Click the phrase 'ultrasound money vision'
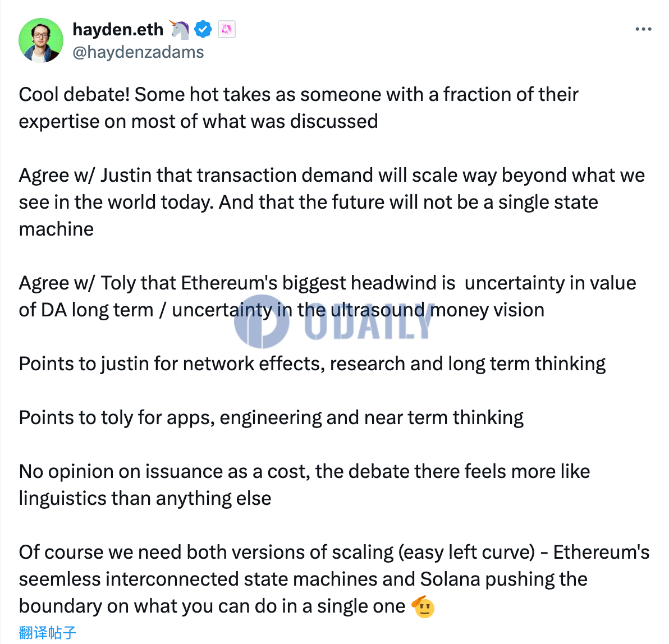Screen dimensions: 669x644 coord(438,310)
